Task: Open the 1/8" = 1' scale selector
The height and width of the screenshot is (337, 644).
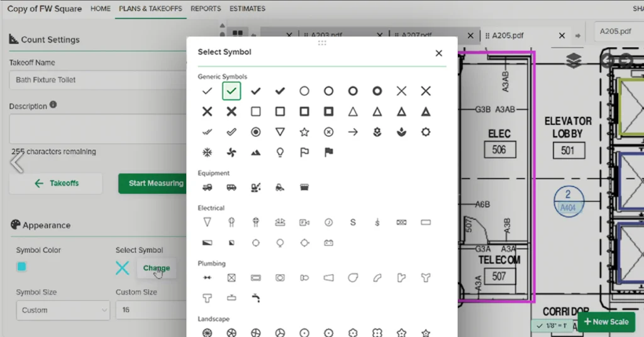Action: 552,326
